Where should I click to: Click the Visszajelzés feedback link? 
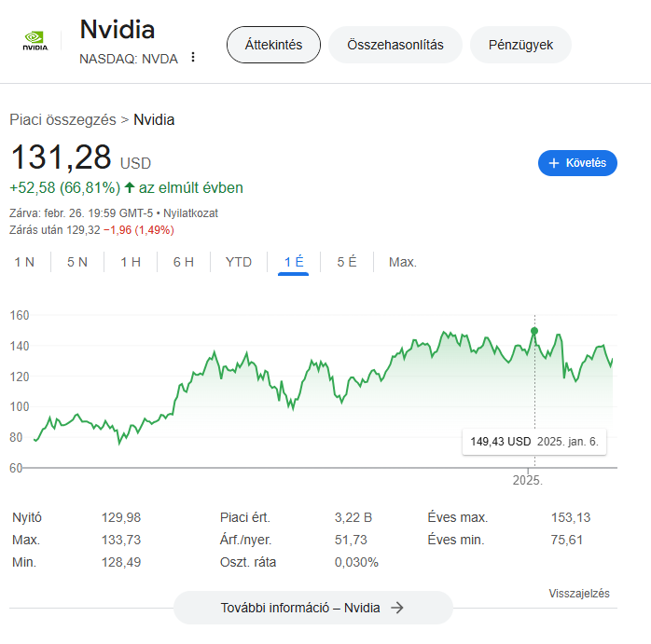click(579, 594)
